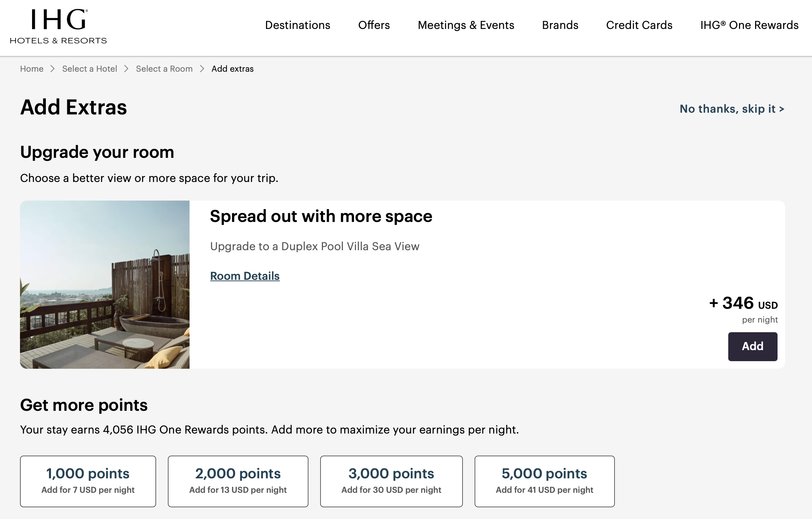Add the Duplex Pool Villa upgrade
The height and width of the screenshot is (519, 812).
click(753, 346)
